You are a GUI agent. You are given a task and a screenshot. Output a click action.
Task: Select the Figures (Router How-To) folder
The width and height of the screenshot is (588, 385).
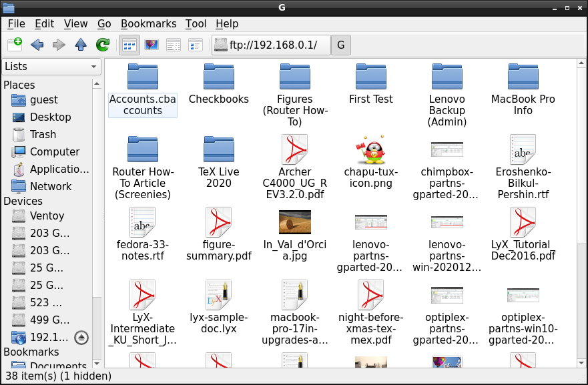click(295, 95)
